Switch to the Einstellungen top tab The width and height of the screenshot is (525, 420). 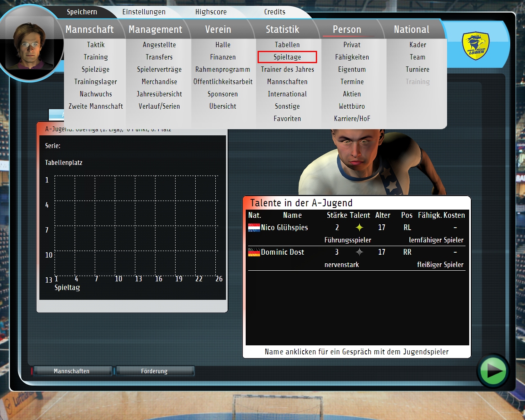point(144,12)
